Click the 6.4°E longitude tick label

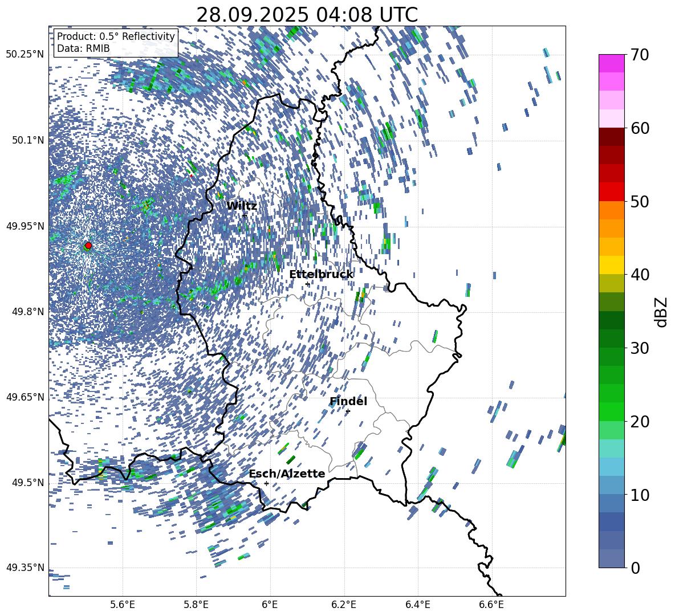pyautogui.click(x=417, y=605)
